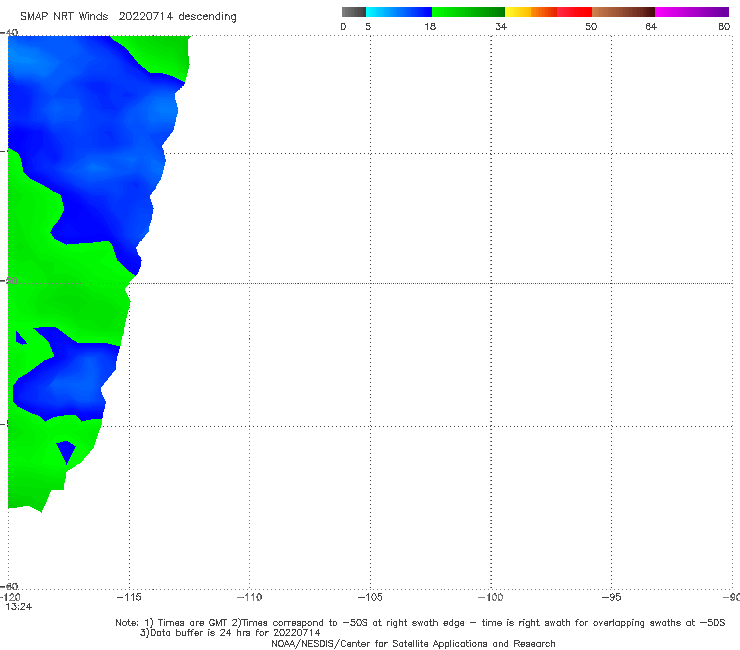Click the word 'descending' in the title
This screenshot has width=740, height=650.
click(x=208, y=17)
